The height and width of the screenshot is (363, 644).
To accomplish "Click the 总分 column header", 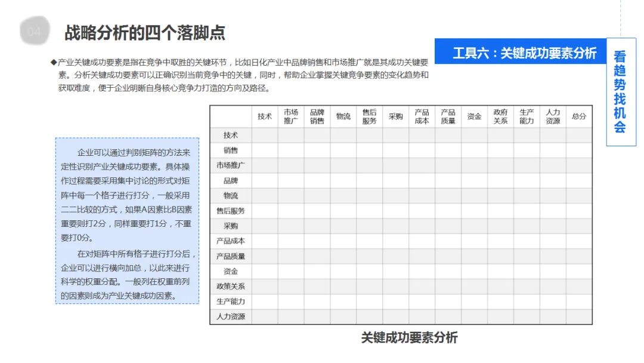I will [x=579, y=117].
